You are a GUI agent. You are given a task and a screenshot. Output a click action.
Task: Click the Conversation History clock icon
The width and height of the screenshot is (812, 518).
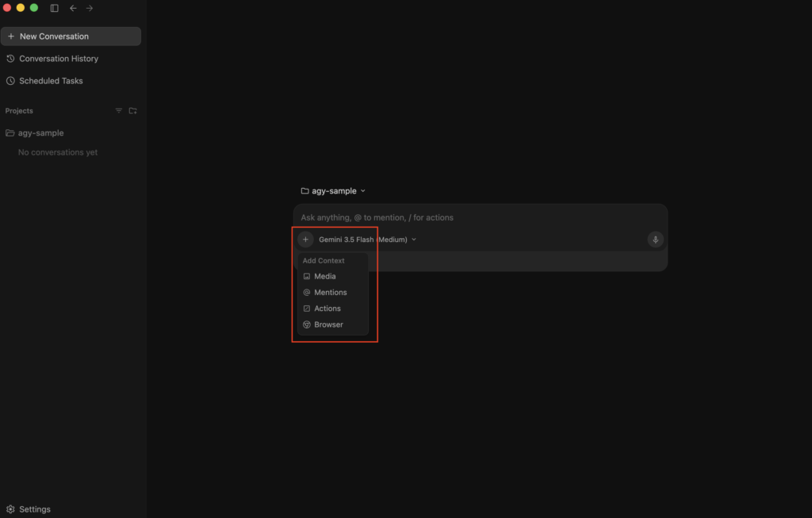pos(10,59)
